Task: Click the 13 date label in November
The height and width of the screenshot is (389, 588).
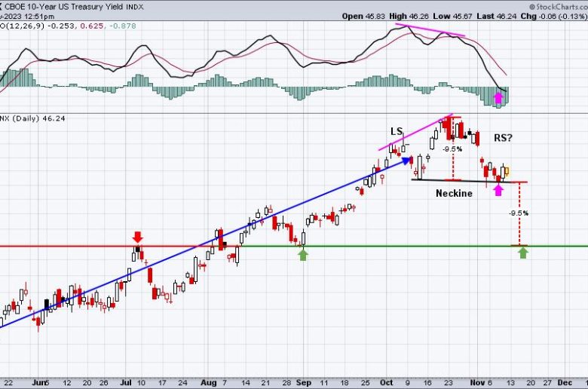Action: [510, 383]
